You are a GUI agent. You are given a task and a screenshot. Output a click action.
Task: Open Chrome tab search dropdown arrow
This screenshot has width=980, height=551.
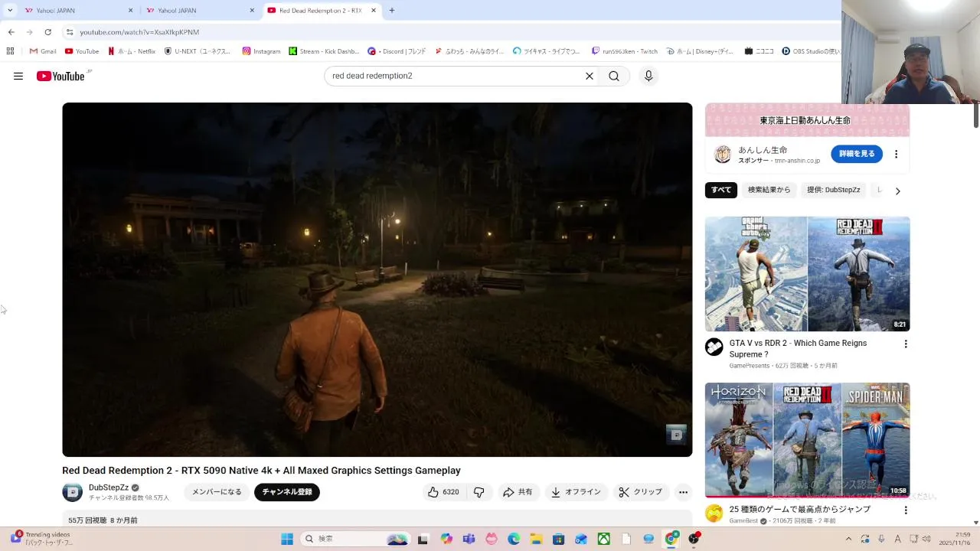coord(10,10)
